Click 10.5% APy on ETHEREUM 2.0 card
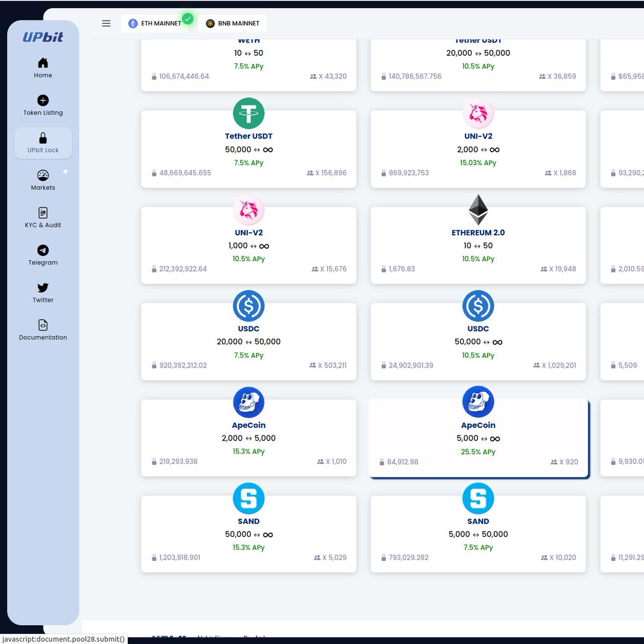The width and height of the screenshot is (644, 644). point(478,259)
